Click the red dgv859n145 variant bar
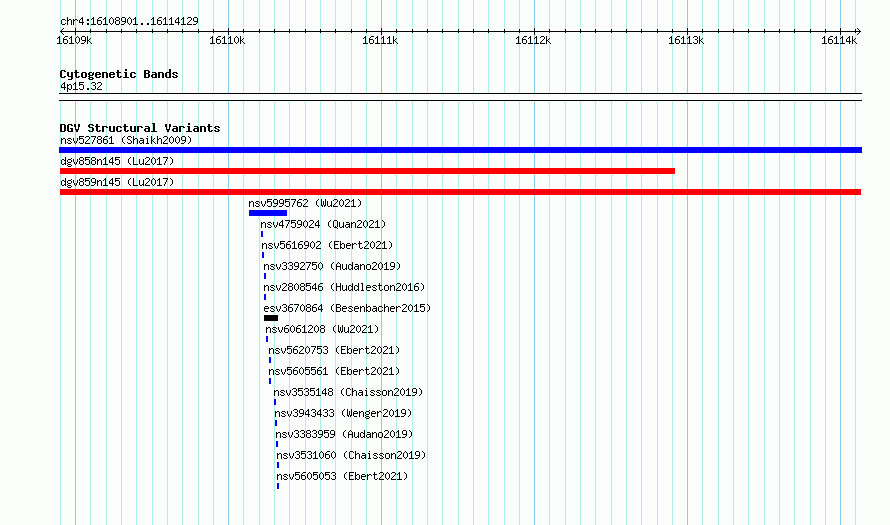 coord(460,192)
